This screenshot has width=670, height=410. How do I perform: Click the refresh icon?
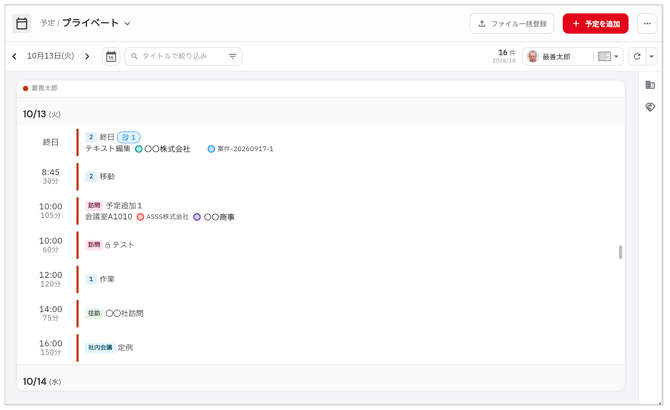click(637, 56)
